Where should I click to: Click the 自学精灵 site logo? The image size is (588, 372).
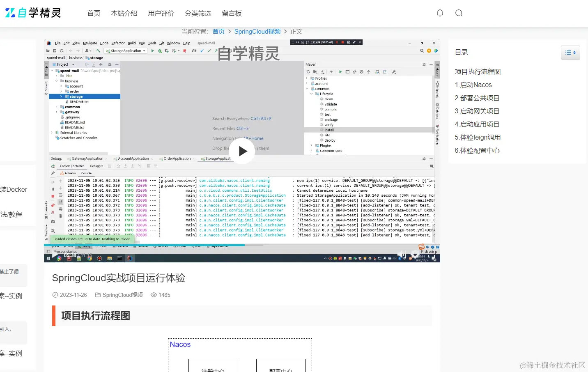pos(33,13)
